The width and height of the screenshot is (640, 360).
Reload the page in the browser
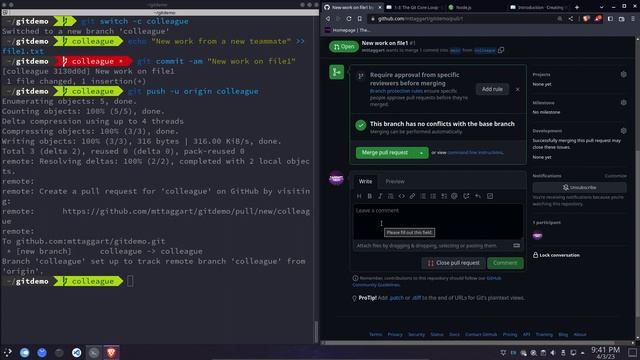point(349,18)
